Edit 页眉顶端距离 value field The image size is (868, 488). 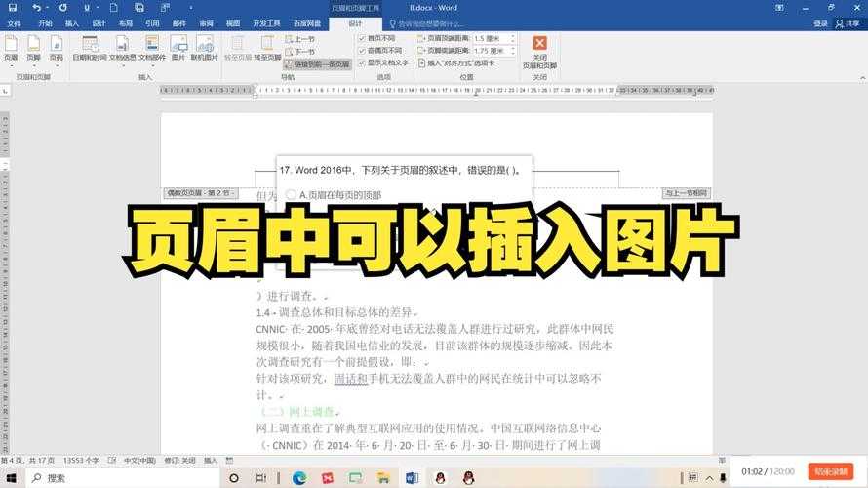pyautogui.click(x=491, y=38)
